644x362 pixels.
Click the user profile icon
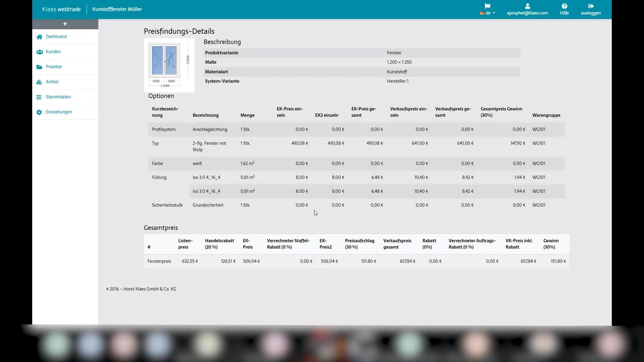[527, 6]
